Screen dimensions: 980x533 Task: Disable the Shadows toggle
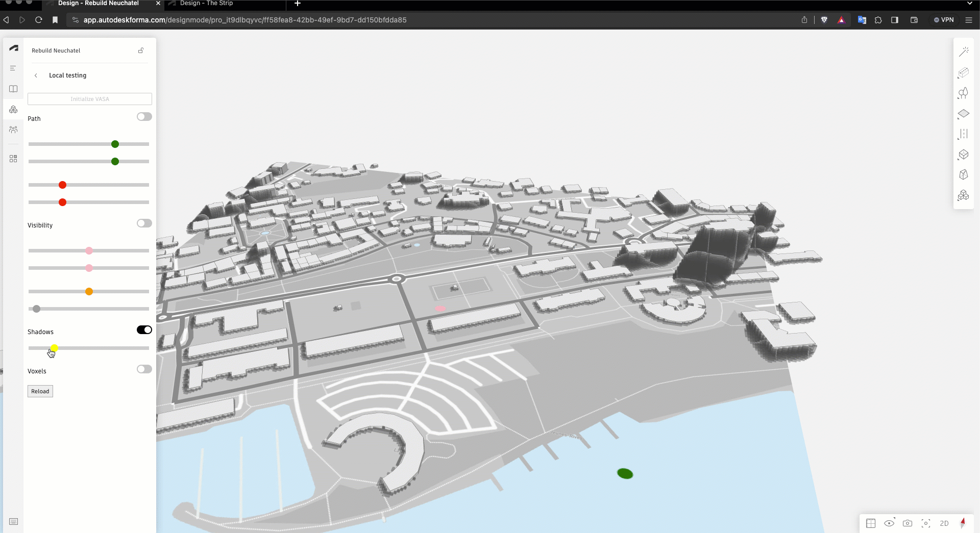[x=144, y=330]
